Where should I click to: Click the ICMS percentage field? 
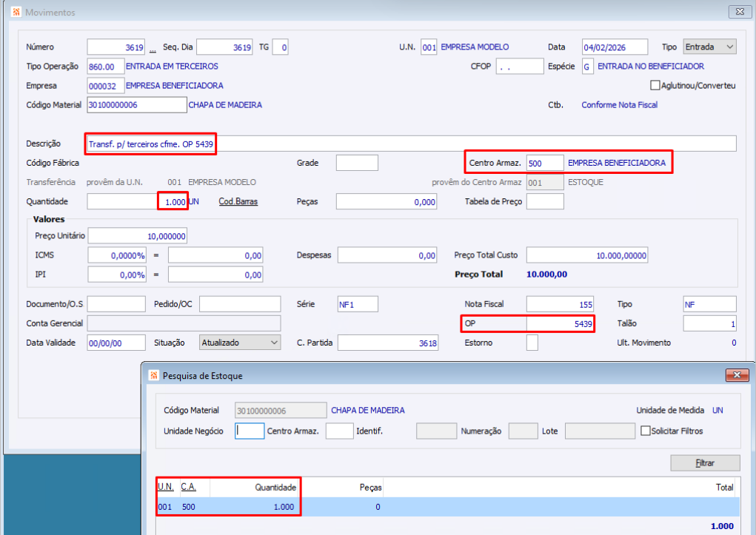pyautogui.click(x=117, y=255)
